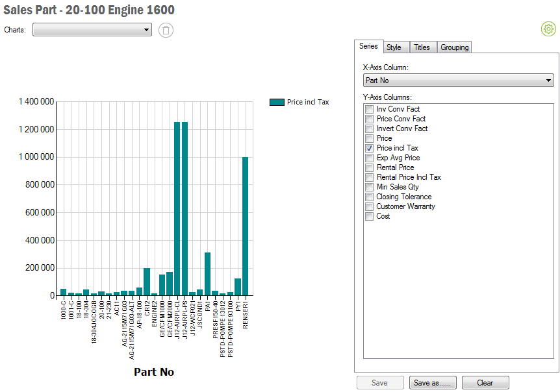Select the Series tab

point(368,47)
